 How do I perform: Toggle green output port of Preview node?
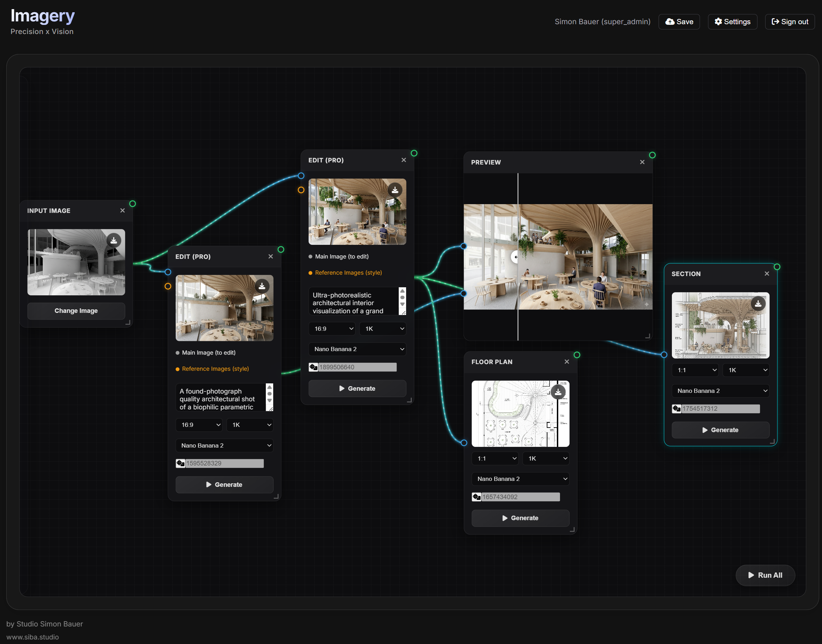click(x=652, y=155)
